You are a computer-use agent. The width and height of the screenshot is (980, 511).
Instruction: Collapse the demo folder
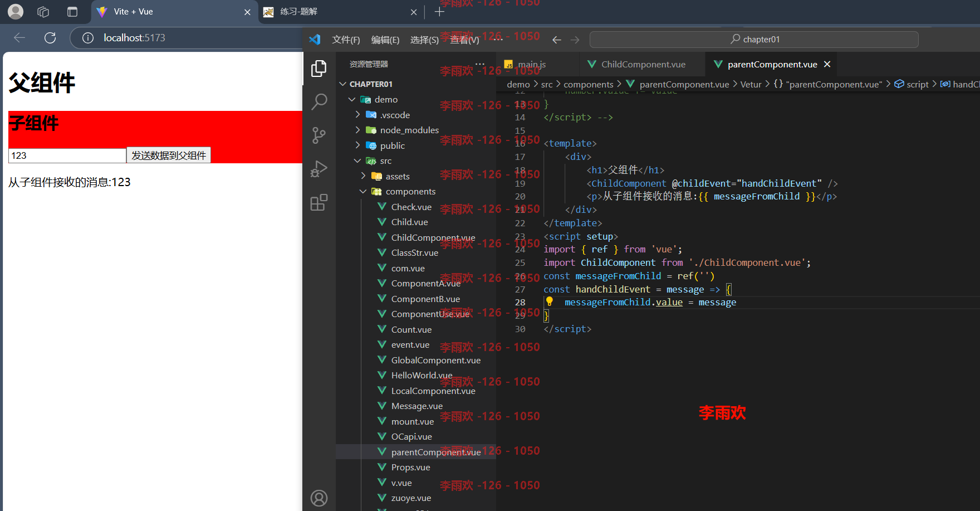click(x=352, y=99)
